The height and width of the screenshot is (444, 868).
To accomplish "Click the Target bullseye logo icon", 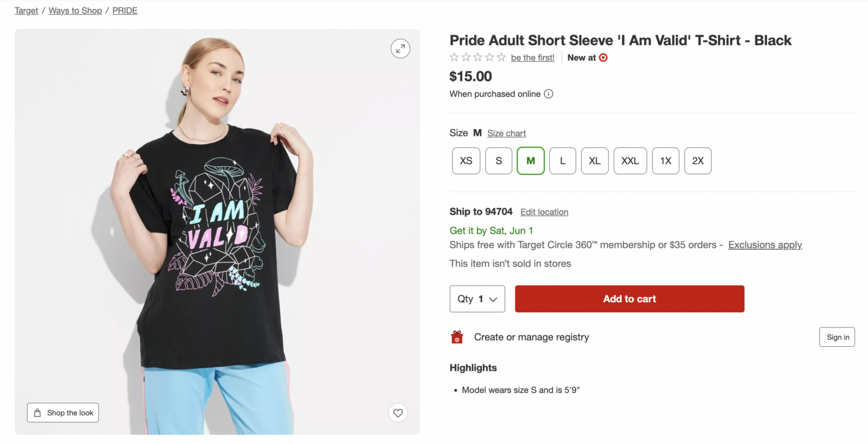I will 603,58.
